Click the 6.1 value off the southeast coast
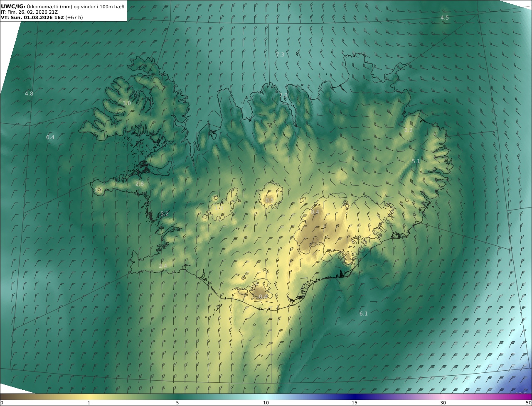Viewport: 532px width, 406px height. point(363,313)
